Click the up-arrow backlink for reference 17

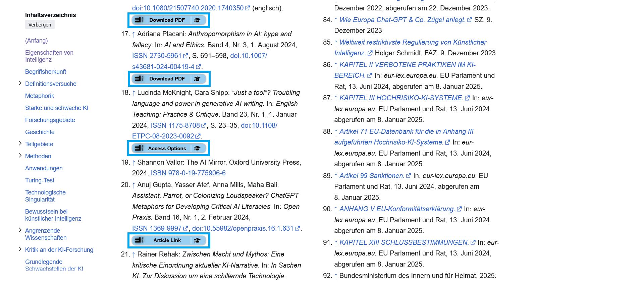[134, 34]
